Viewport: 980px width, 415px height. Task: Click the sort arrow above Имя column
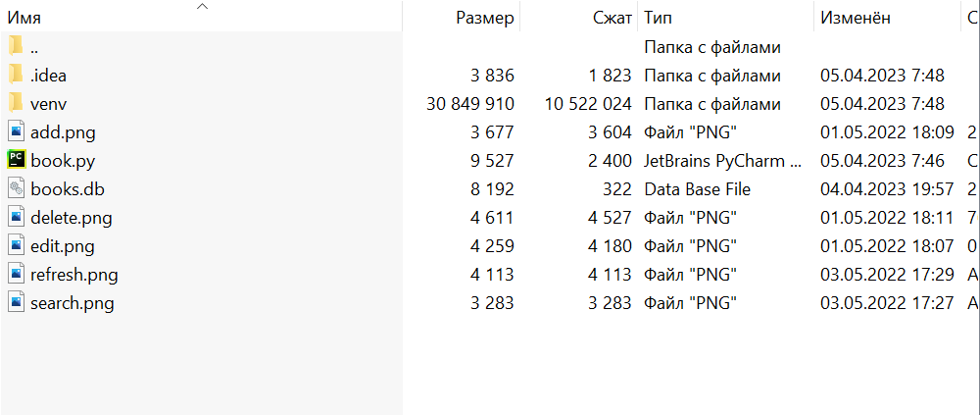point(203,6)
